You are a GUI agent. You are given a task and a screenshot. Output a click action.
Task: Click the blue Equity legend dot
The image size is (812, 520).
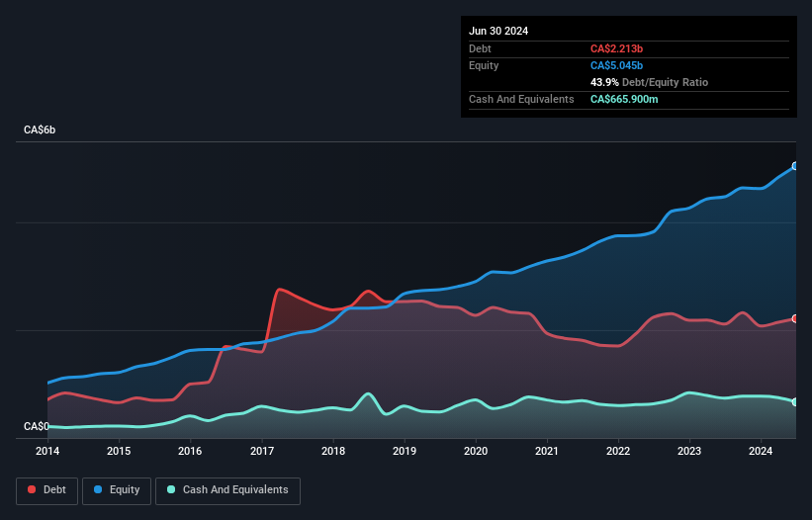tap(98, 489)
